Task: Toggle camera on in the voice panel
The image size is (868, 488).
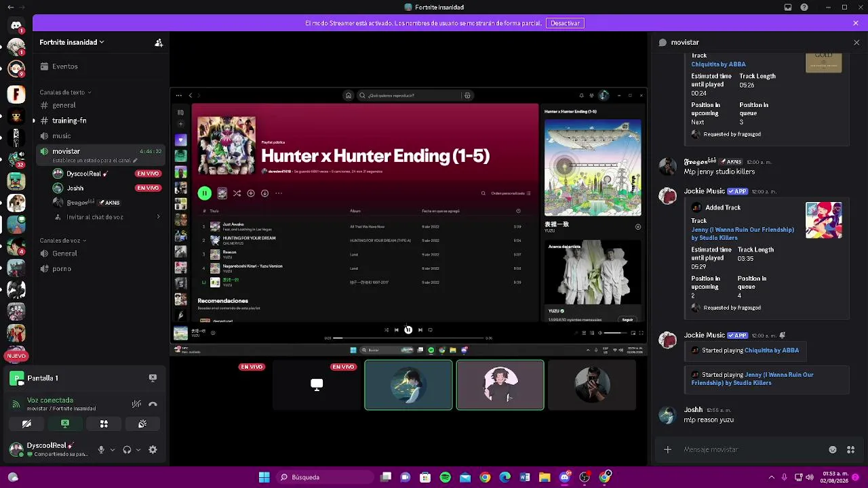Action: coord(26,424)
